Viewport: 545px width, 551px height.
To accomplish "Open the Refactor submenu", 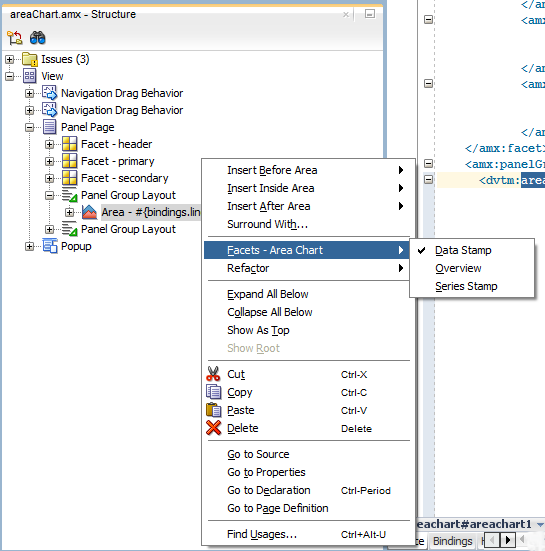I will [x=306, y=268].
